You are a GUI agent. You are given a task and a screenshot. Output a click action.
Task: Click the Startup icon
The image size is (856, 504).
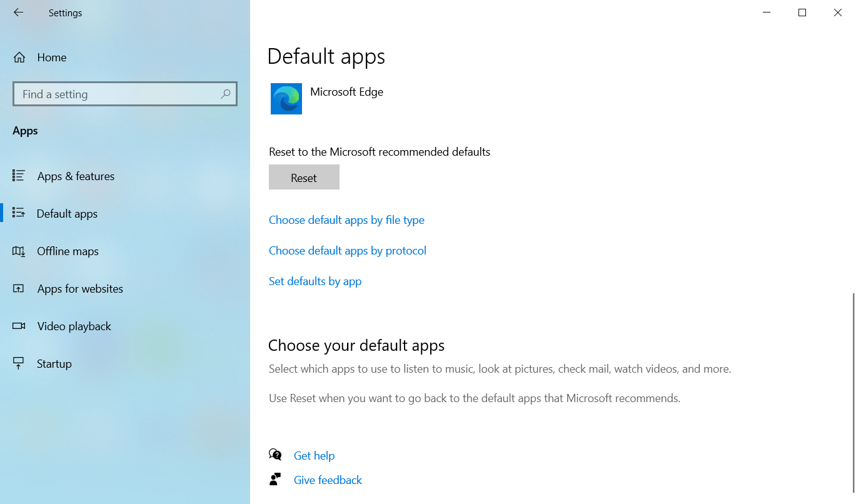tap(19, 363)
